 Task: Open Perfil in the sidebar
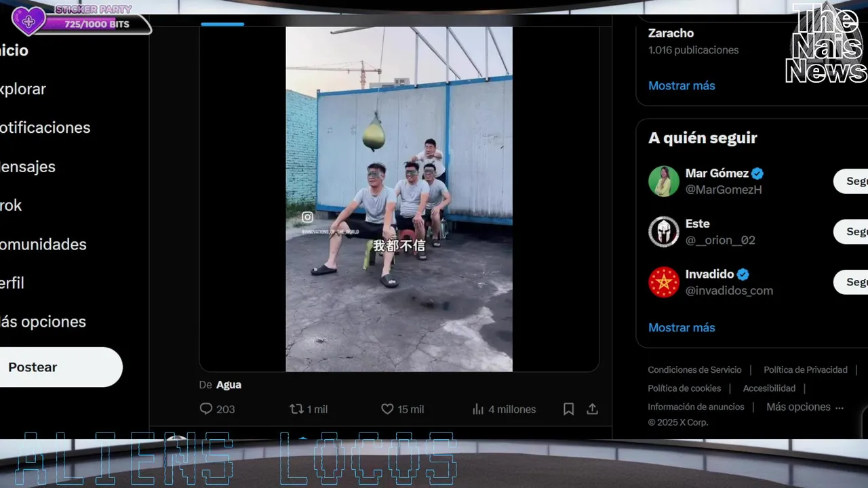click(x=12, y=283)
